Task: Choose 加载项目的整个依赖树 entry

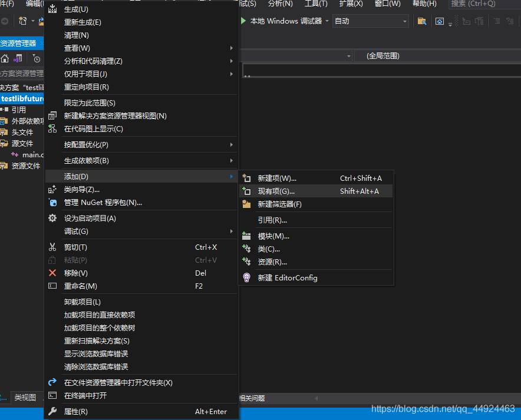Action: 141,328
